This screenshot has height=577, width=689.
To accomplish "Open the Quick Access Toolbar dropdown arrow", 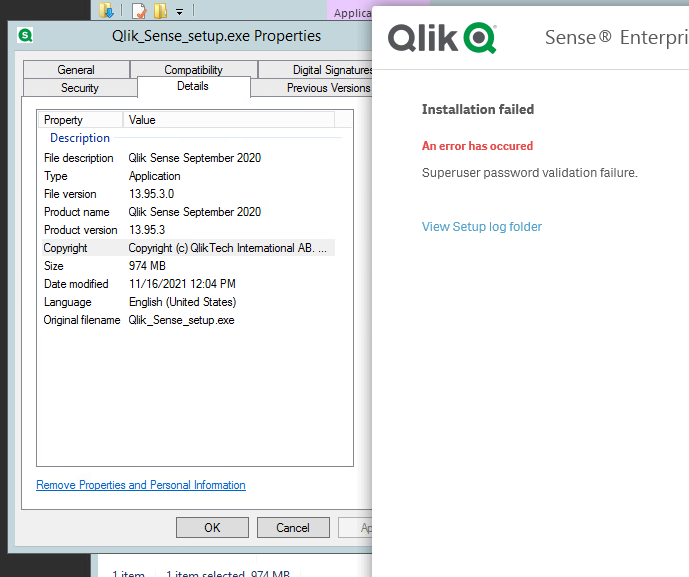I will (179, 12).
